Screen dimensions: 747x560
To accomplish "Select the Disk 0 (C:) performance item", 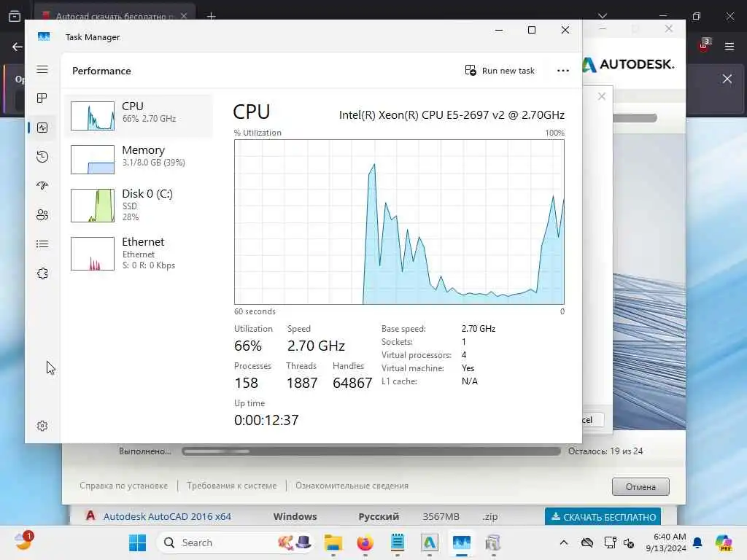I will tap(139, 205).
